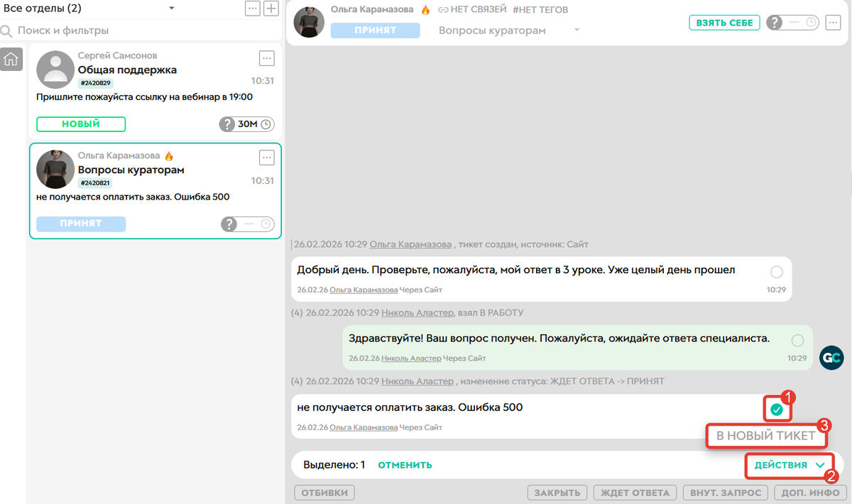Open Николь Аластер link in взял В РАБОТУ line
Image resolution: width=852 pixels, height=504 pixels.
coord(417,312)
